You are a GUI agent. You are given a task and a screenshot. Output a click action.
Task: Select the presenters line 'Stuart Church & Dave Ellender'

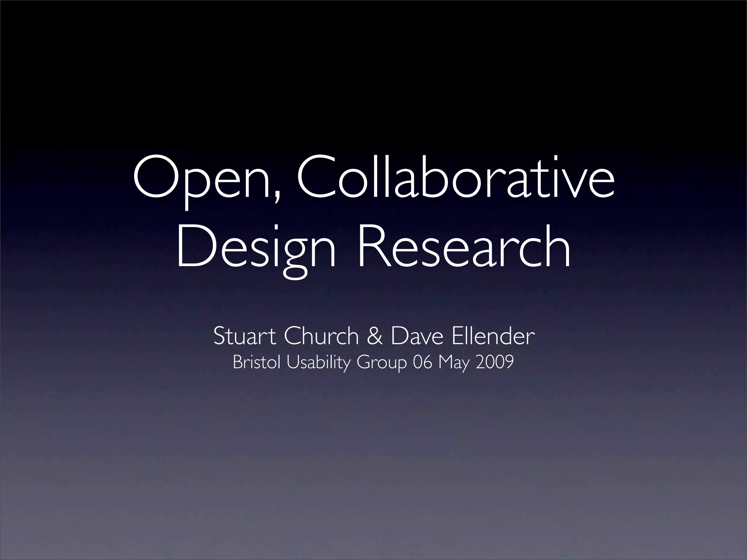click(373, 336)
